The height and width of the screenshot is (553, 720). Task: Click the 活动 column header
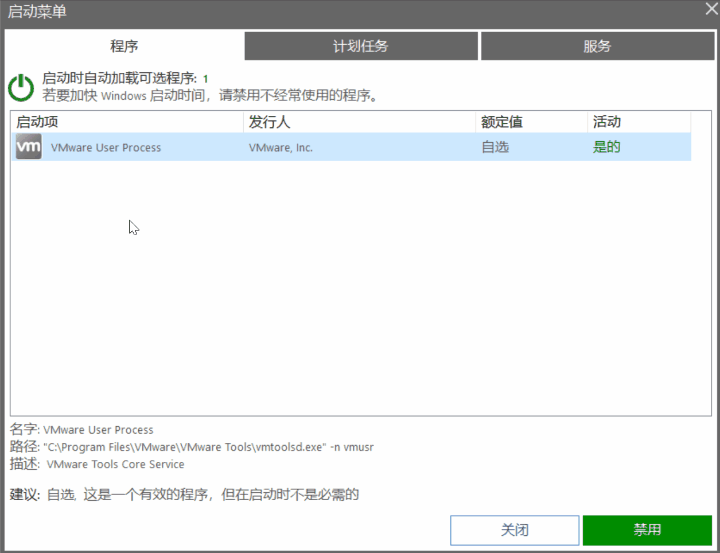tap(639, 122)
